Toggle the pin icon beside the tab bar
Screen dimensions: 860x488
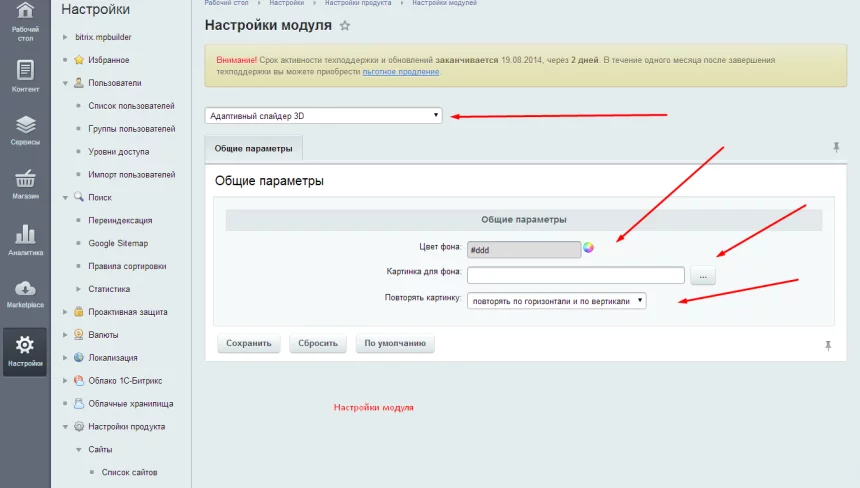[836, 147]
